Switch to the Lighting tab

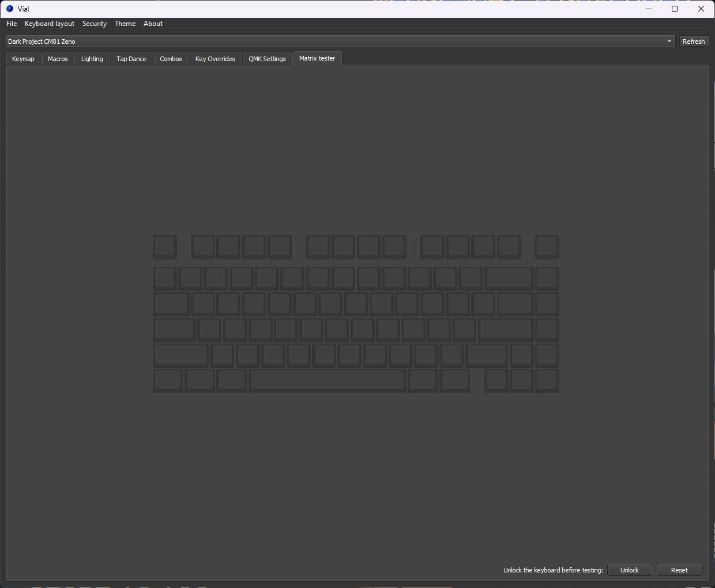(92, 59)
